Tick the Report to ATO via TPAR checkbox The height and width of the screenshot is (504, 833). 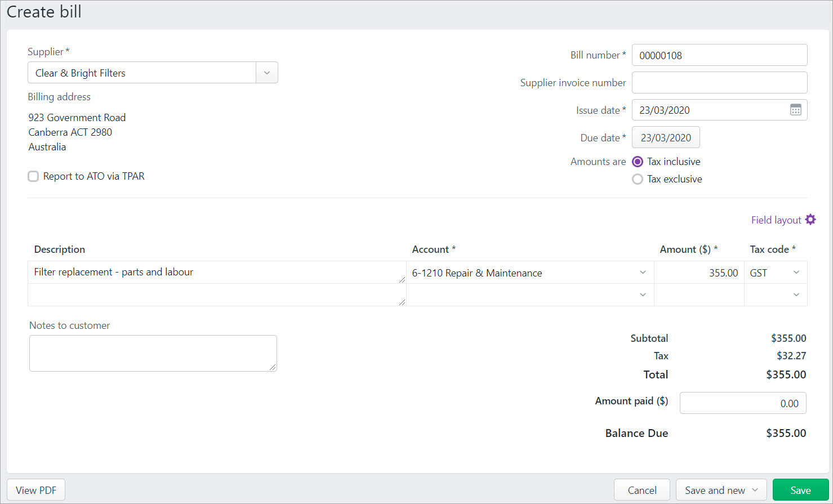pyautogui.click(x=34, y=176)
